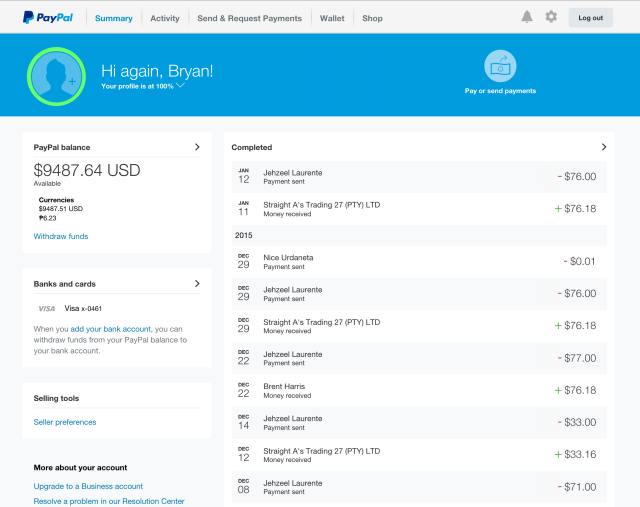The height and width of the screenshot is (507, 640).
Task: Click Pay or send payments label
Action: point(500,91)
